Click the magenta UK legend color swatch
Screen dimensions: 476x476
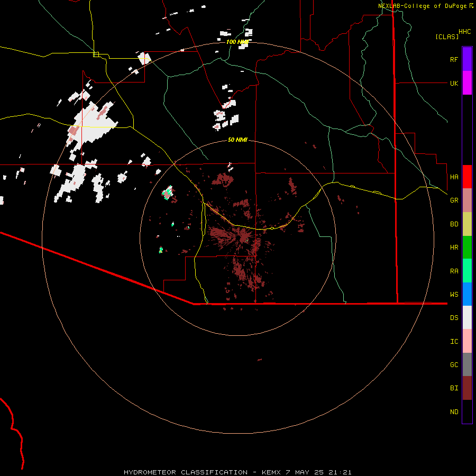click(x=467, y=83)
